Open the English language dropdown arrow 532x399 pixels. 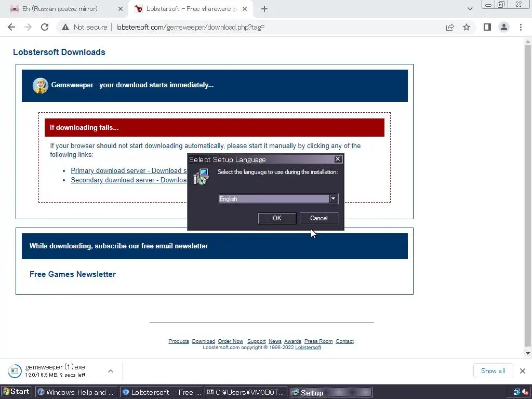(x=333, y=199)
